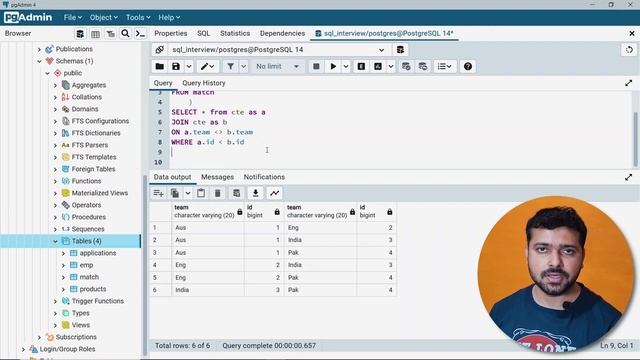Open the Macros list dropdown
This screenshot has height=360, width=640.
pos(444,66)
